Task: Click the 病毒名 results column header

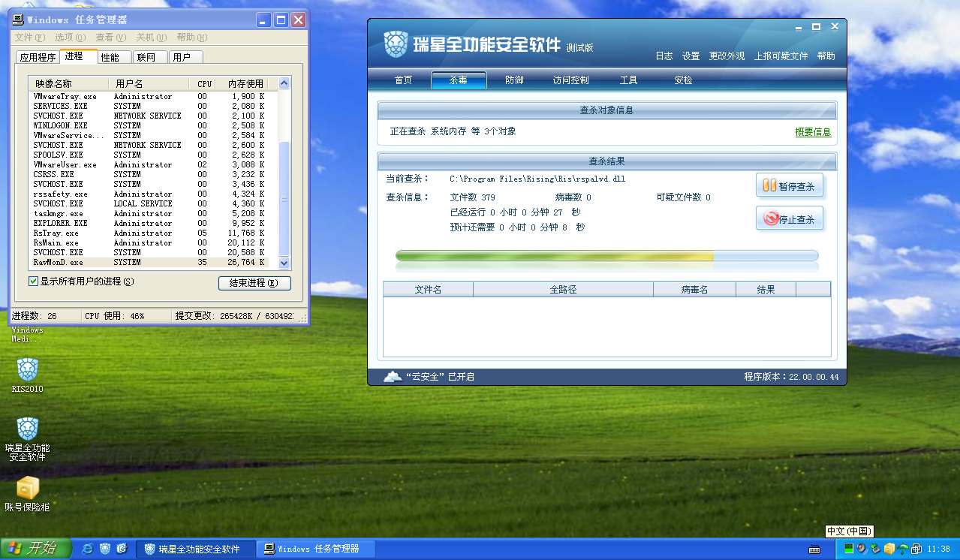Action: tap(694, 289)
